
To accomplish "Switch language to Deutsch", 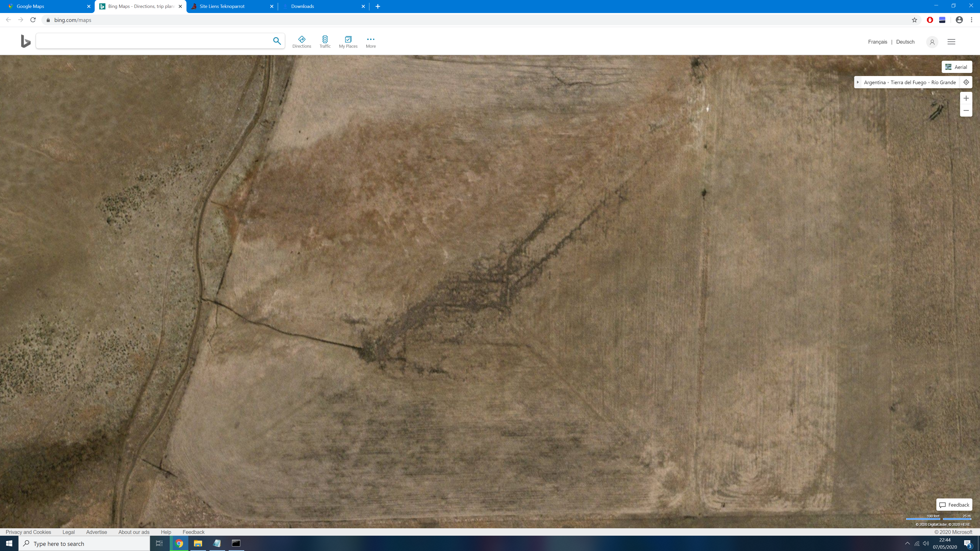I will pyautogui.click(x=905, y=42).
